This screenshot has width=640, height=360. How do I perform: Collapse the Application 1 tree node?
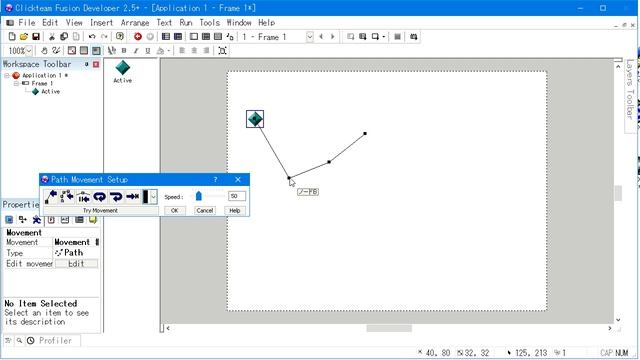point(7,76)
